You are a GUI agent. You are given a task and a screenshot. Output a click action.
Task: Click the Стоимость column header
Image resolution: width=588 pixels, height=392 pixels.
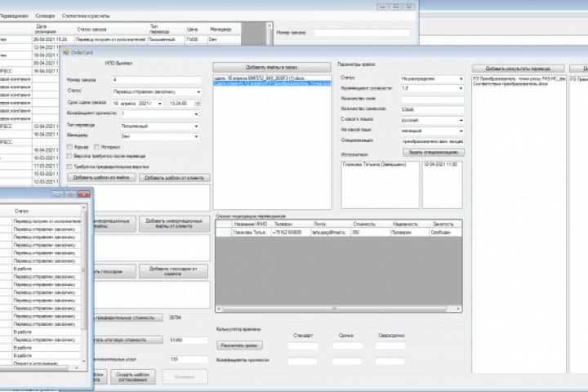coord(369,224)
